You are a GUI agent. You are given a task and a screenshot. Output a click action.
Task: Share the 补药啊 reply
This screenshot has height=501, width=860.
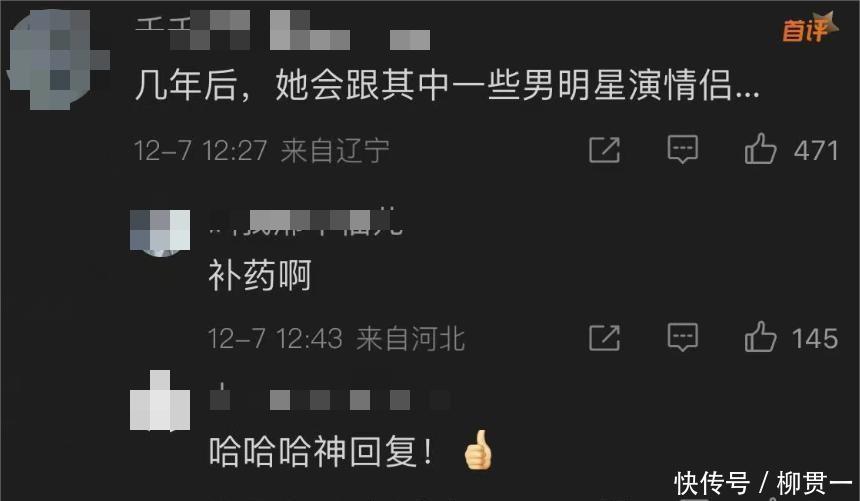pos(604,337)
